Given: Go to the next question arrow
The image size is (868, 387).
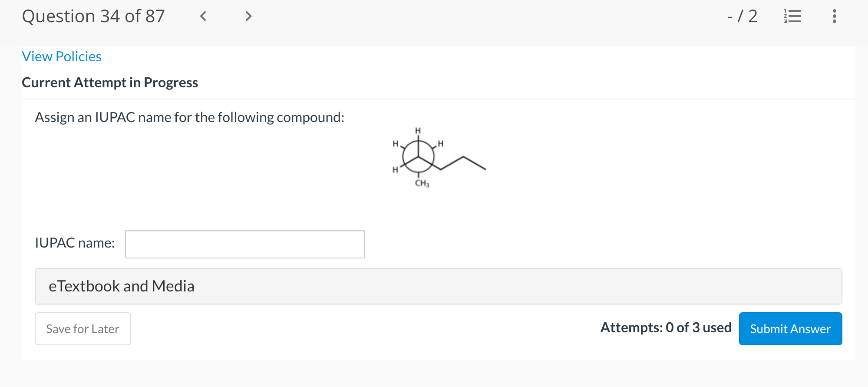Looking at the screenshot, I should pyautogui.click(x=248, y=17).
